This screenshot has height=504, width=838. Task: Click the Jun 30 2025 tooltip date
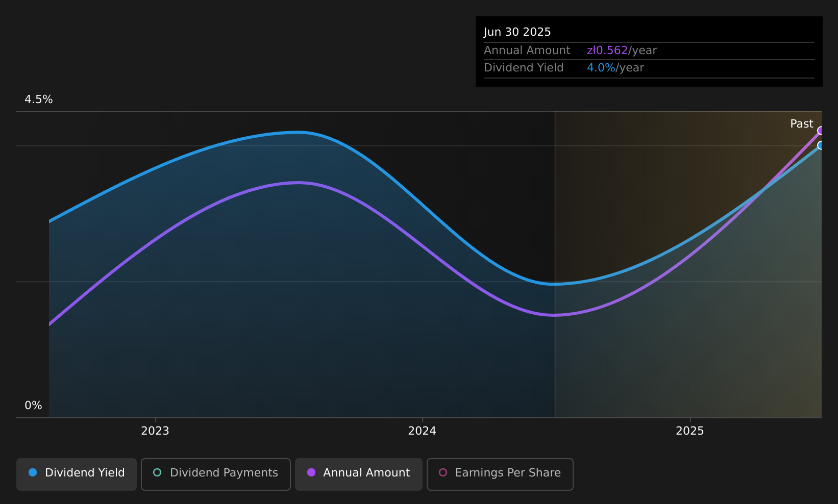(x=517, y=32)
